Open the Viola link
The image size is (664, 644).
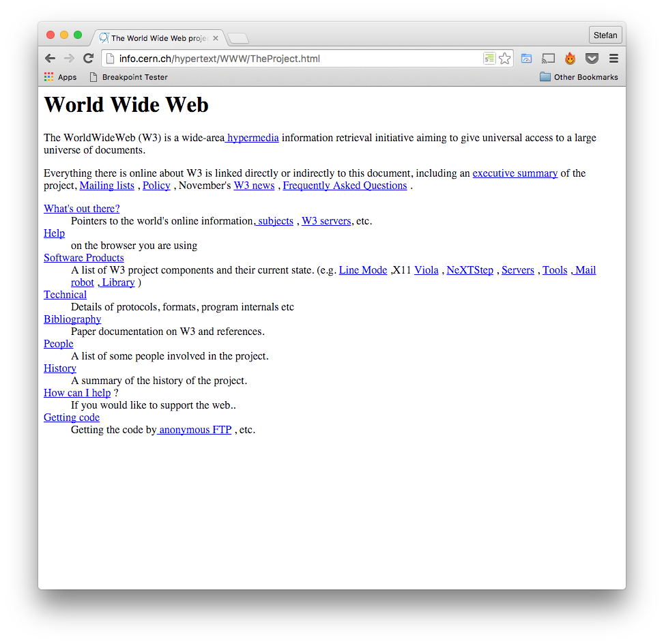(x=426, y=270)
